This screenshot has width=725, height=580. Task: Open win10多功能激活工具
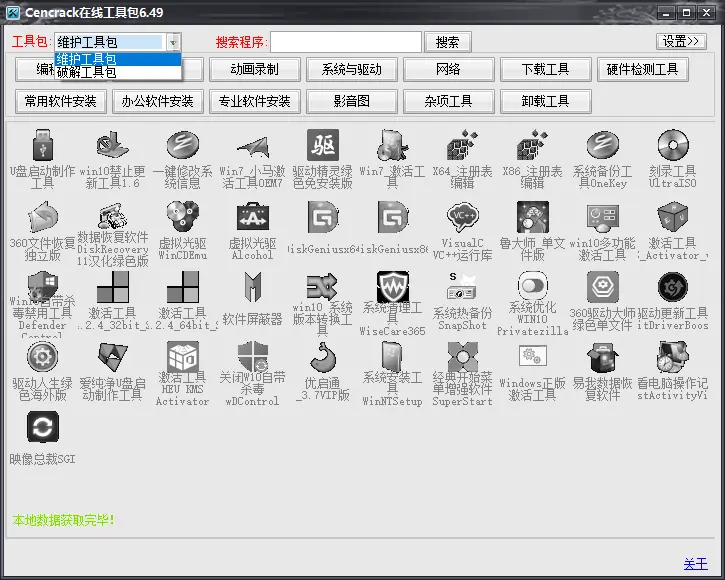(602, 216)
